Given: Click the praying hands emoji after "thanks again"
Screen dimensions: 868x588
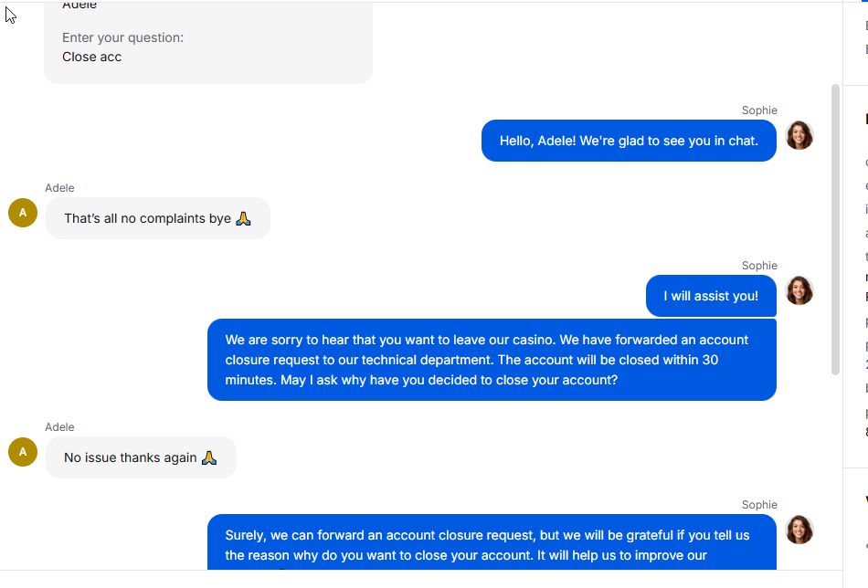Looking at the screenshot, I should tap(208, 457).
